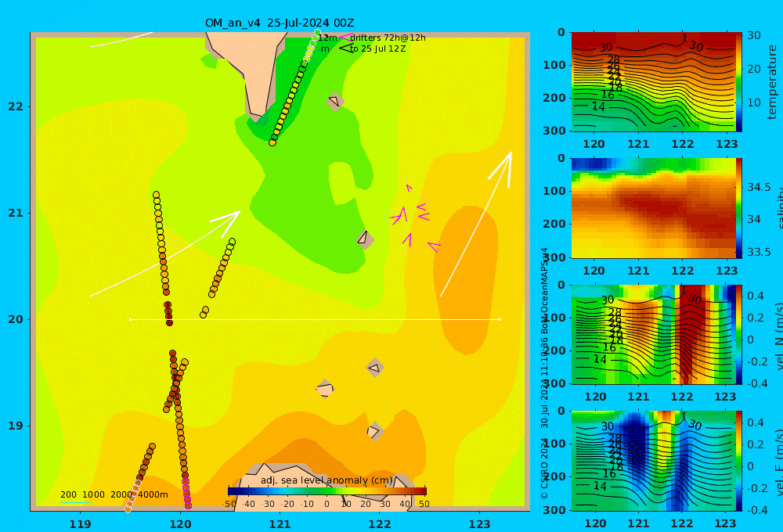Click the 100 depth tick of salinity panel

554,191
